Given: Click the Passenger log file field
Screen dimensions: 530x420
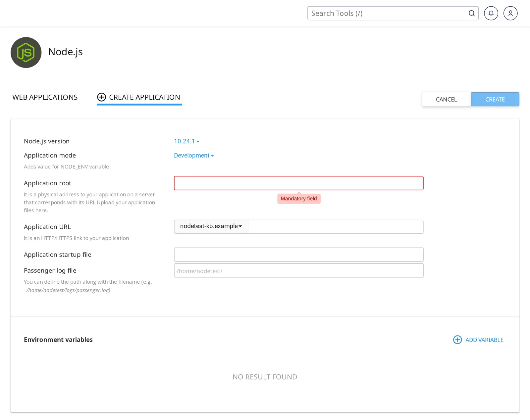Looking at the screenshot, I should coord(299,270).
